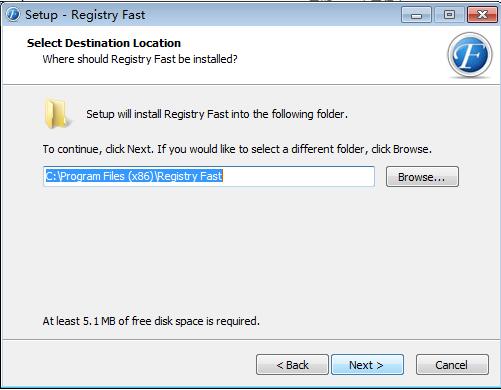
Task: Click the "Setup - Registry Fast" title text
Action: [85, 15]
